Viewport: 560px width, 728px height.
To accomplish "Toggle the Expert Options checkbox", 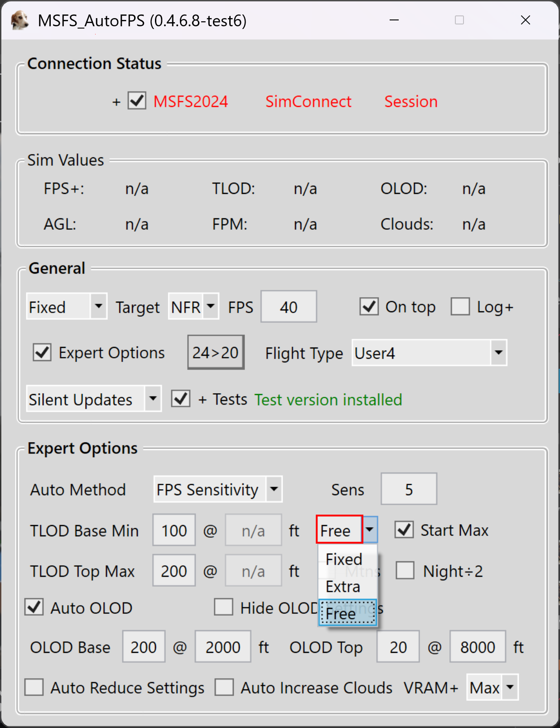I will (x=42, y=352).
